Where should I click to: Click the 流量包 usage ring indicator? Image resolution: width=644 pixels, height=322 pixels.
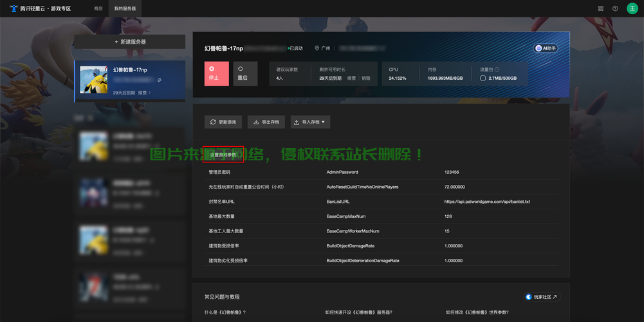(483, 78)
